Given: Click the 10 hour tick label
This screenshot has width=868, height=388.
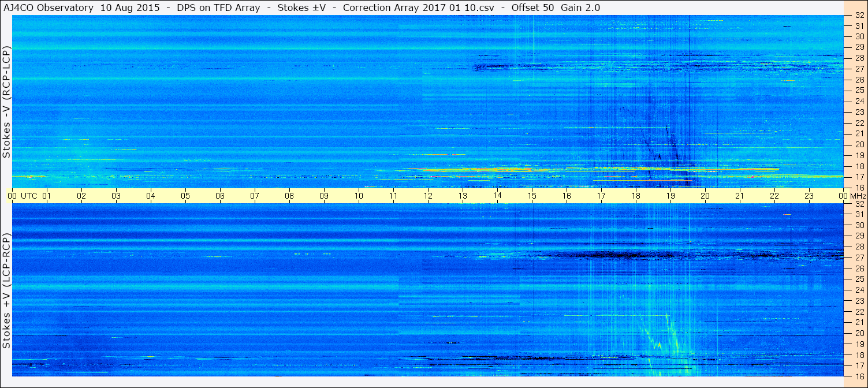Looking at the screenshot, I should (x=359, y=196).
